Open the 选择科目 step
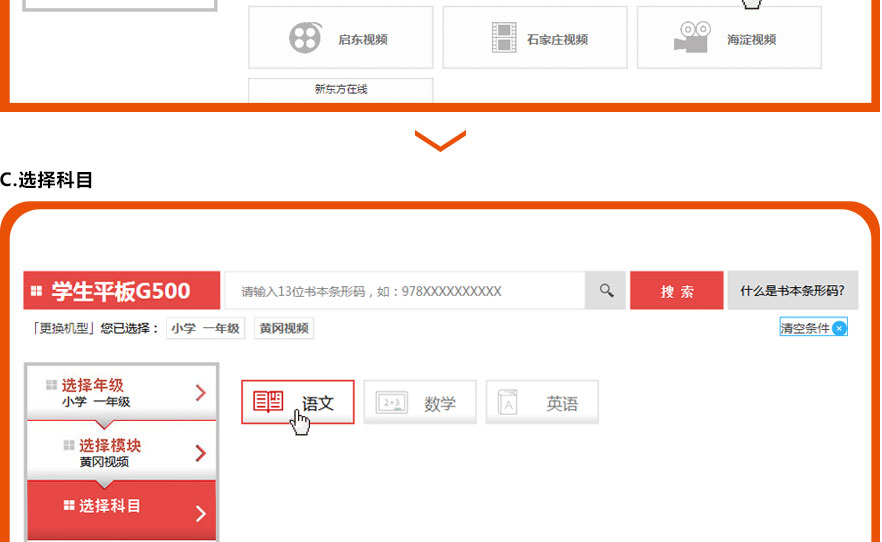 tap(122, 511)
